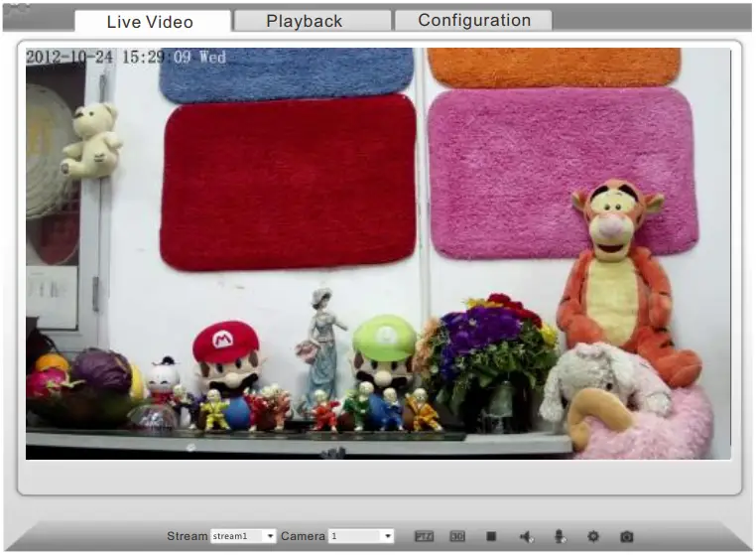The width and height of the screenshot is (756, 555).
Task: Stop the live video with square icon
Action: 491,537
